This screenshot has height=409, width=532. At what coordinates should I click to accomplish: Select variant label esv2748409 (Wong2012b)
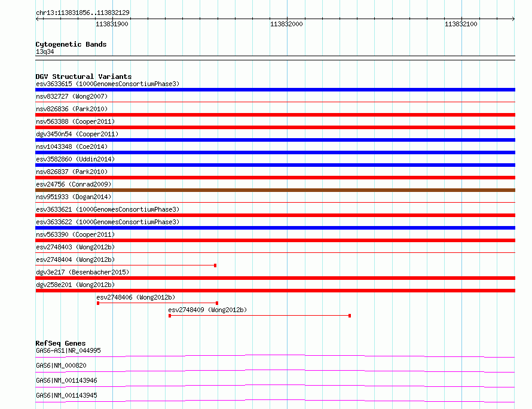[x=207, y=310]
